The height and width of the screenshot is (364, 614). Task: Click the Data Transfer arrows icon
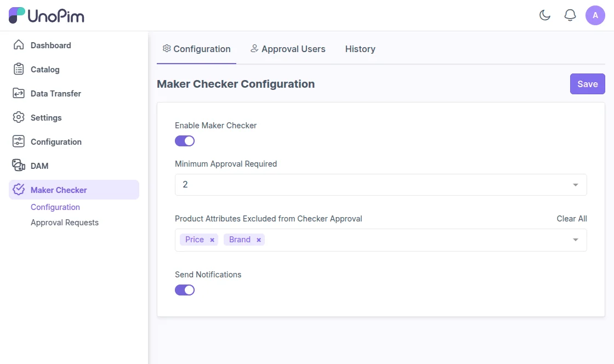[19, 93]
